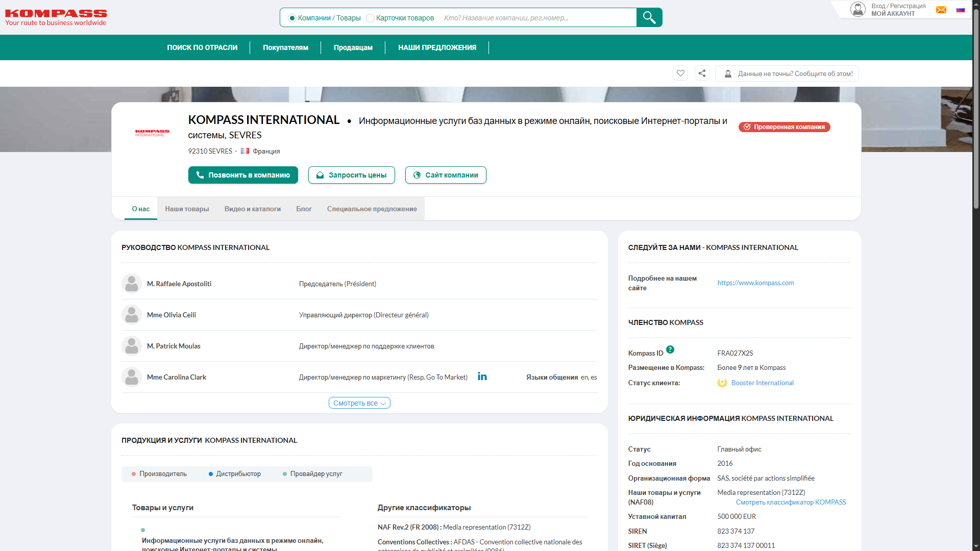Open the Продавцам menu

(x=353, y=47)
